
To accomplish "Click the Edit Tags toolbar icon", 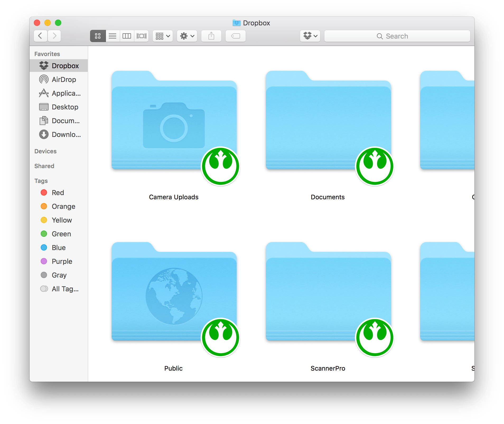I will (235, 36).
